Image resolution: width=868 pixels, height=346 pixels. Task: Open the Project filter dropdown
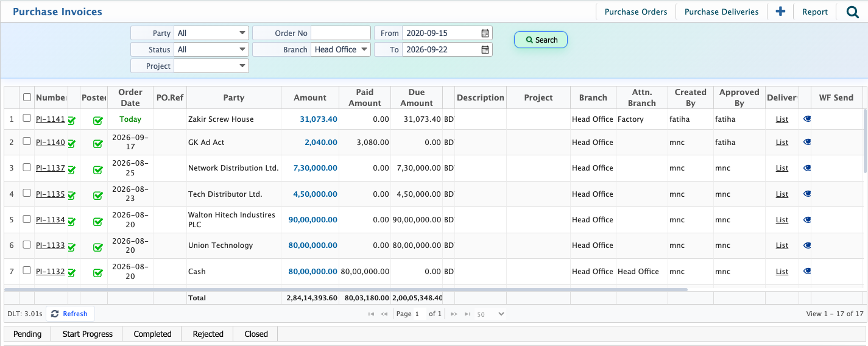tap(211, 66)
